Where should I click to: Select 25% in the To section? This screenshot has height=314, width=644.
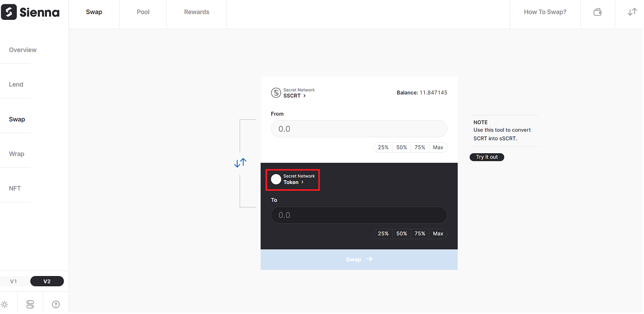[x=383, y=234]
